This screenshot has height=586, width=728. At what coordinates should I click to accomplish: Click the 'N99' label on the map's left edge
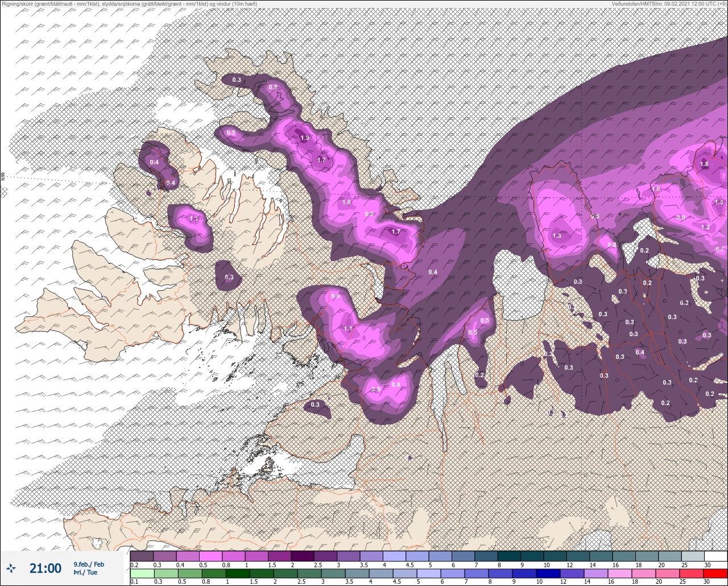pos(3,177)
